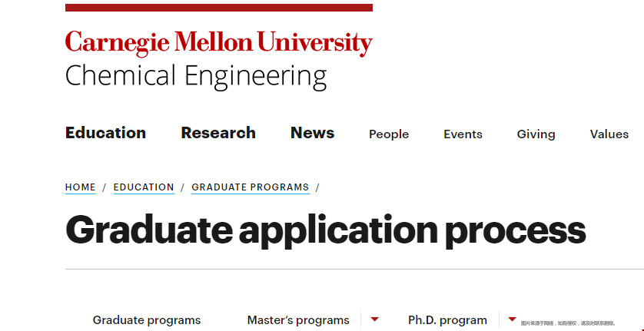Open the Values page
Image resolution: width=644 pixels, height=331 pixels.
click(609, 134)
